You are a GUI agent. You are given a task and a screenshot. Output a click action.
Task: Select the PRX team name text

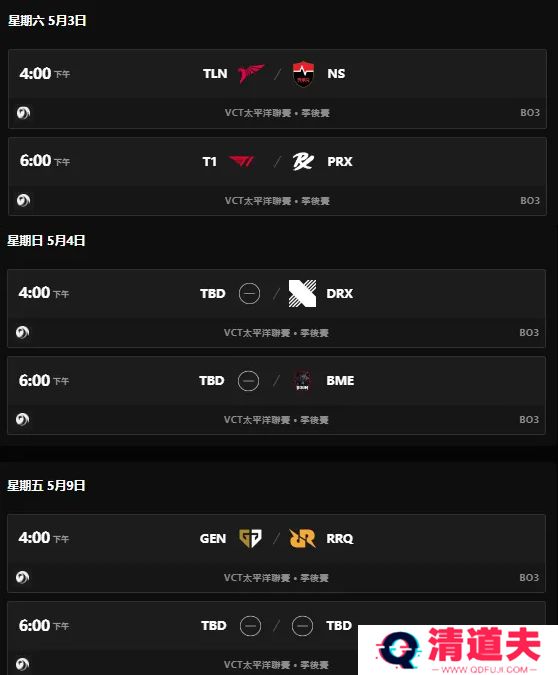coord(340,161)
